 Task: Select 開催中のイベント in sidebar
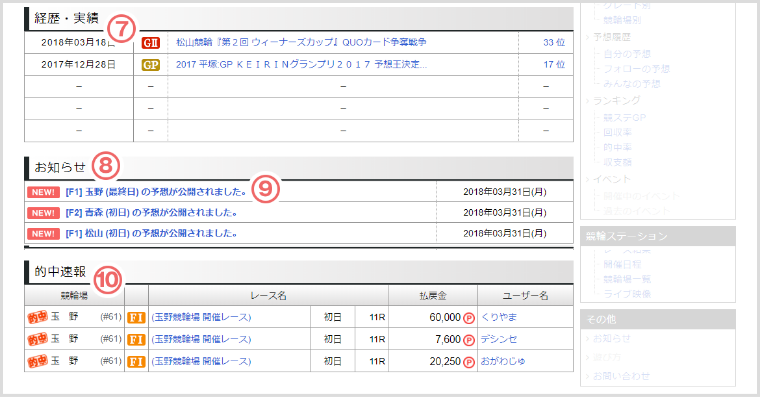tap(641, 196)
